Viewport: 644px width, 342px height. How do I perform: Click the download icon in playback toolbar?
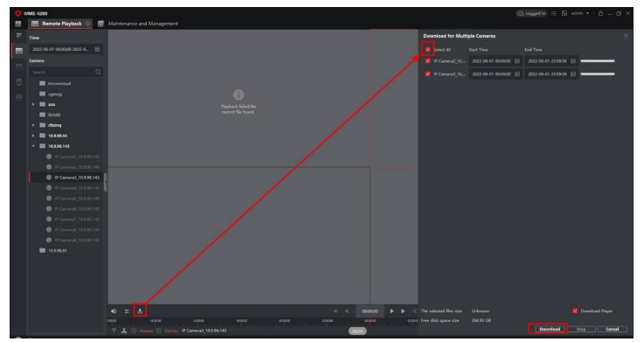coord(140,311)
